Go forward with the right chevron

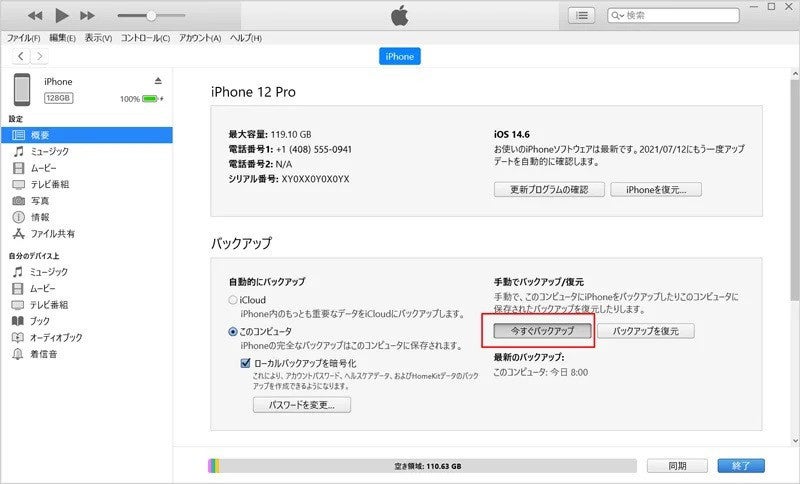point(40,56)
